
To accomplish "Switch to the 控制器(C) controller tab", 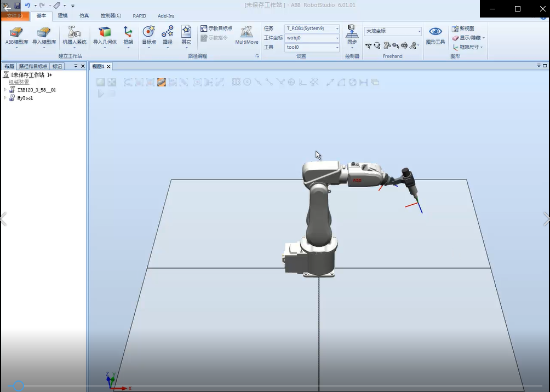I will tap(111, 16).
